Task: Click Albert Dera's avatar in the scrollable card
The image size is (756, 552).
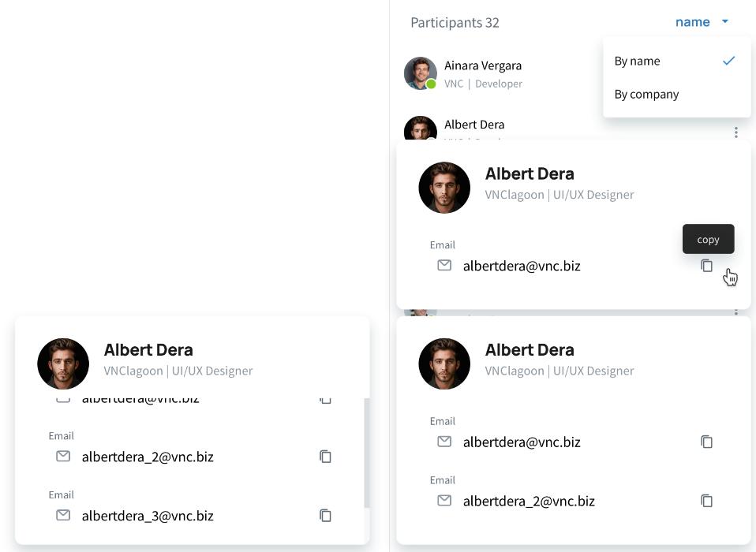Action: click(x=63, y=364)
